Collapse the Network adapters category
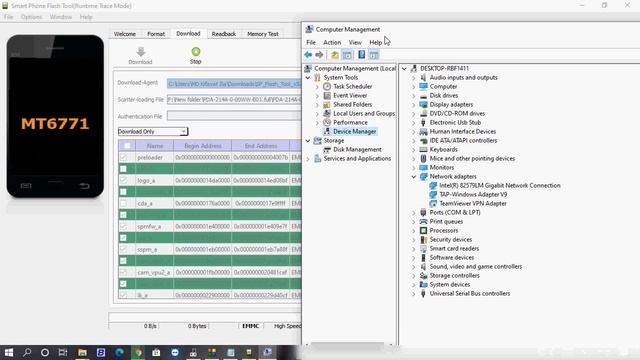The width and height of the screenshot is (640, 360). (x=414, y=177)
